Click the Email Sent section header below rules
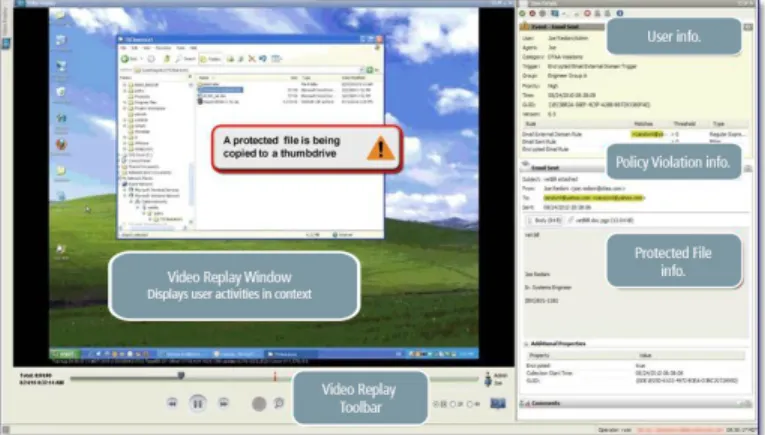Viewport: 765px width, 435px height. [x=563, y=168]
